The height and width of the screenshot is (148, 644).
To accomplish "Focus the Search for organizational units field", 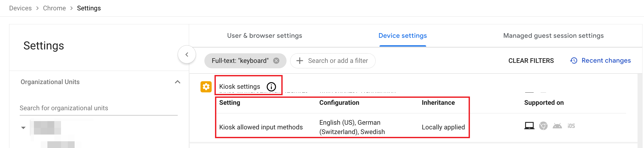I will pos(99,108).
